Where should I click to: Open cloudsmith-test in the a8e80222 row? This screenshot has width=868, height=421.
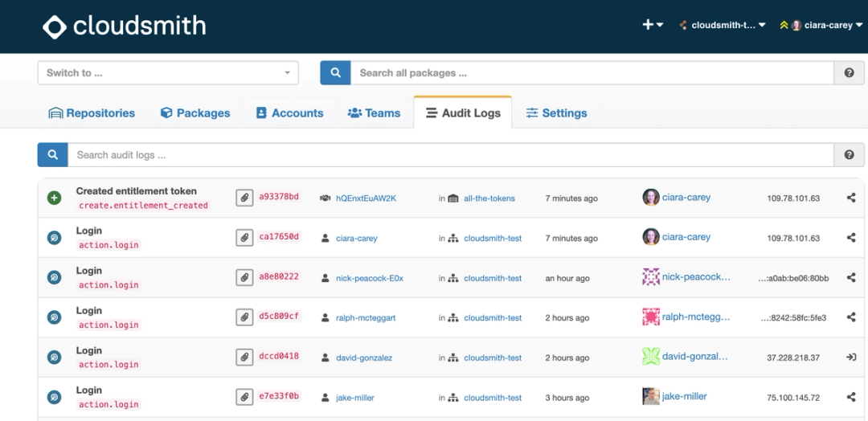pyautogui.click(x=493, y=278)
